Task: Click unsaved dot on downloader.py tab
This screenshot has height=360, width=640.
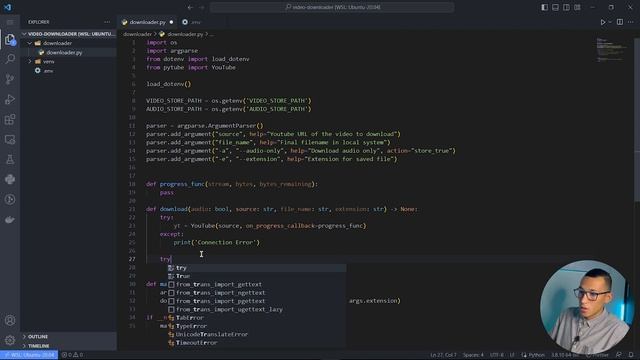Action: coord(171,22)
